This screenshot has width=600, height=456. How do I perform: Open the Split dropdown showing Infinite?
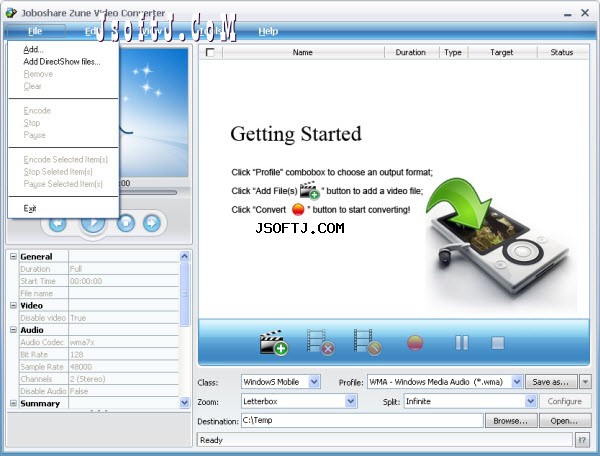click(x=530, y=401)
